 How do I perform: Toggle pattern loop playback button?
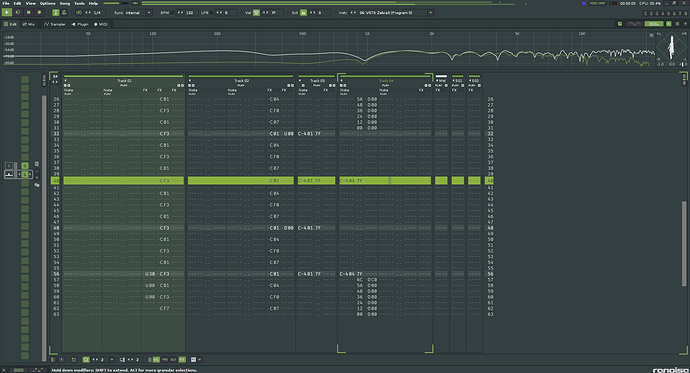(x=18, y=13)
